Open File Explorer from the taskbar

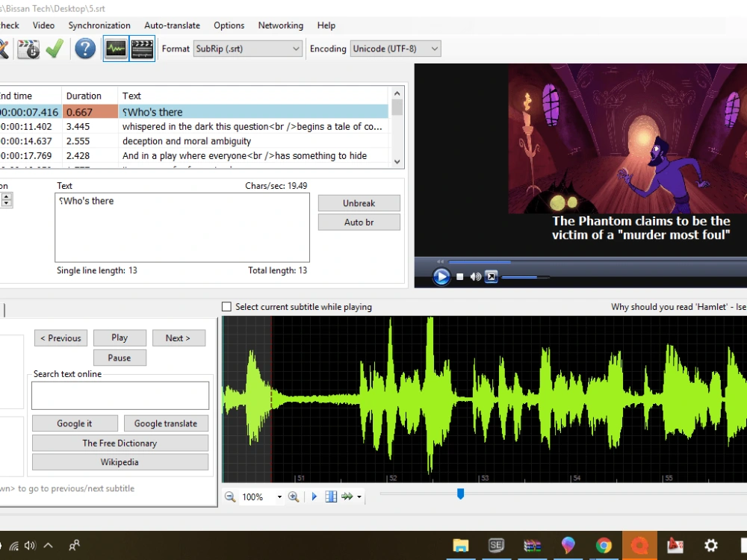(x=461, y=545)
